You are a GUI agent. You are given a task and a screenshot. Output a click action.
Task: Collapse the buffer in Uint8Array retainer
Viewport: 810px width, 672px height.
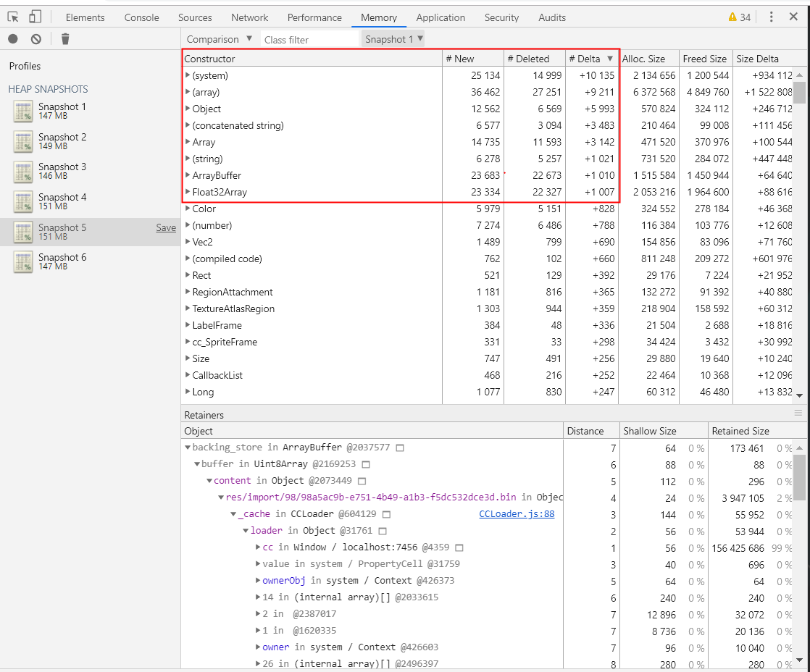pos(197,464)
